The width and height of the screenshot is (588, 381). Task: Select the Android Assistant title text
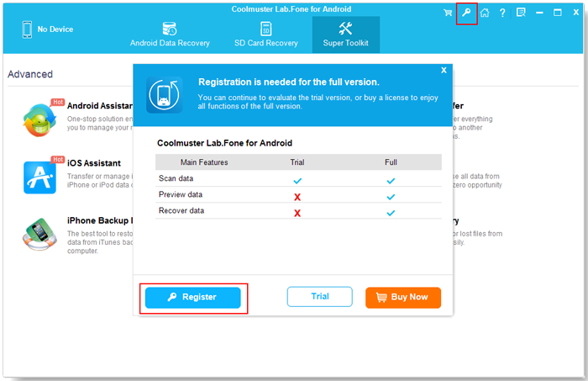(x=100, y=106)
